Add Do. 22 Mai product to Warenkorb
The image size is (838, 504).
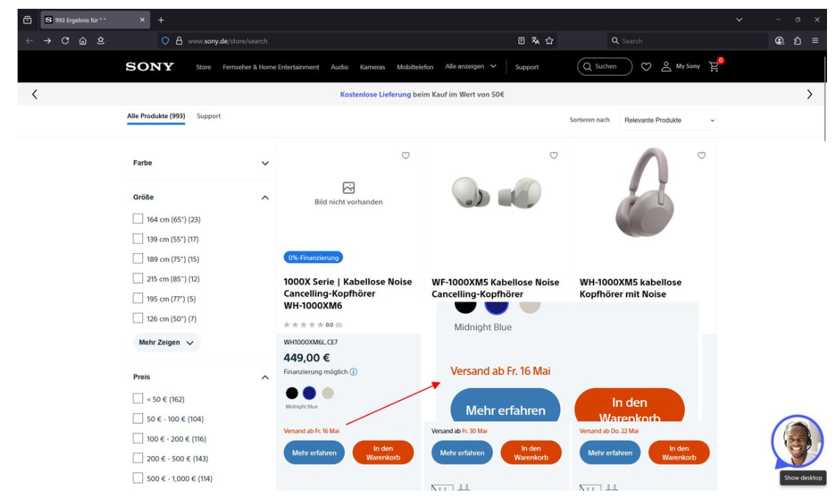679,453
